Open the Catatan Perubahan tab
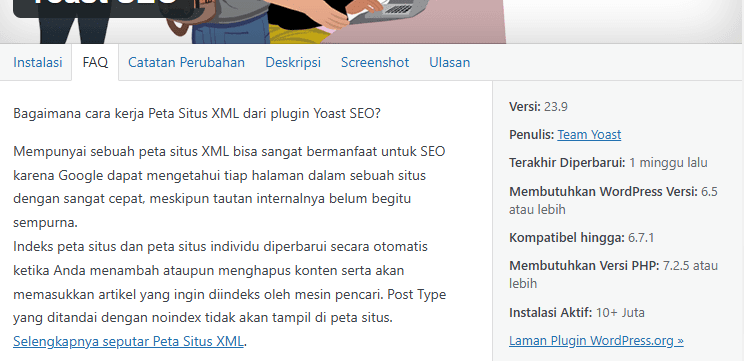Viewport: 744px width, 361px height. (x=186, y=63)
